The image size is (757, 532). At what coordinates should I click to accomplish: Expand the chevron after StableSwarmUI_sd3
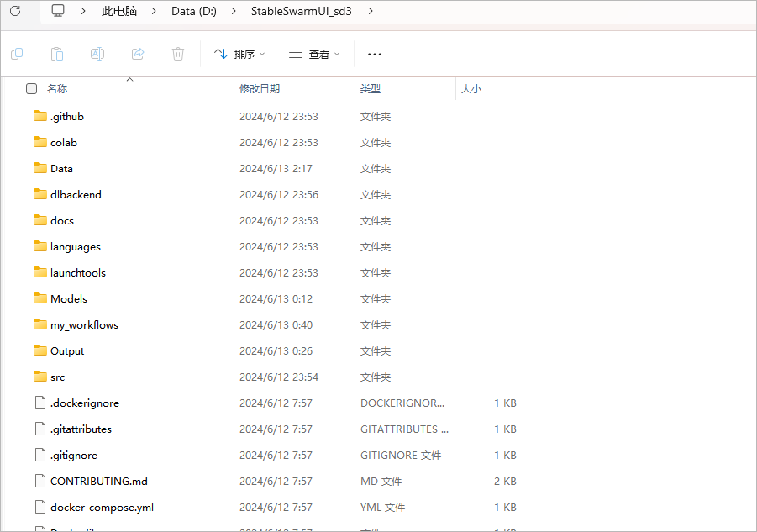pyautogui.click(x=371, y=11)
